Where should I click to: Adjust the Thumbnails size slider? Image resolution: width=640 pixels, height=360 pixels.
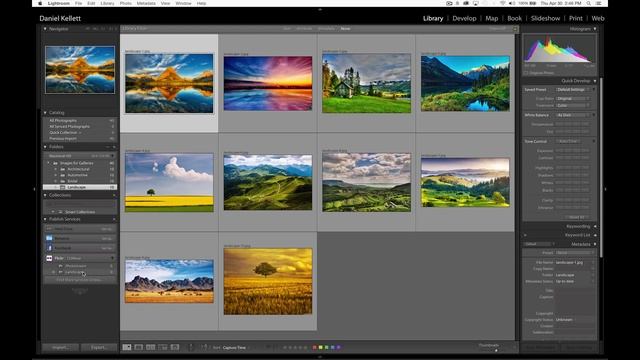click(x=496, y=350)
